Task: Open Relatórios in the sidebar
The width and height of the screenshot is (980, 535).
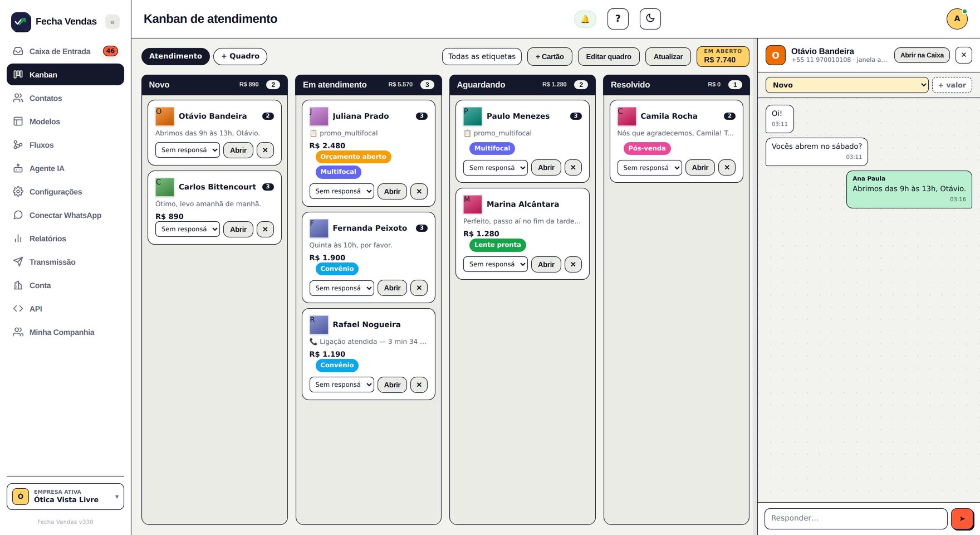Action: tap(65, 239)
